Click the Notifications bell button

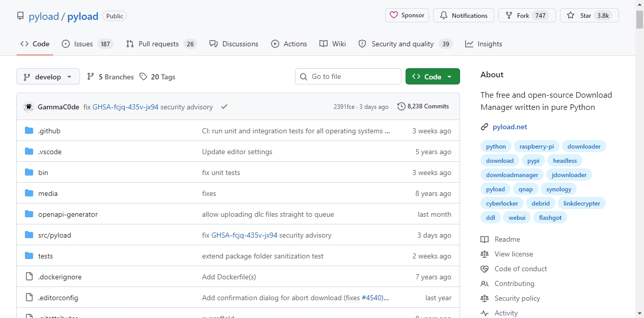tap(464, 15)
